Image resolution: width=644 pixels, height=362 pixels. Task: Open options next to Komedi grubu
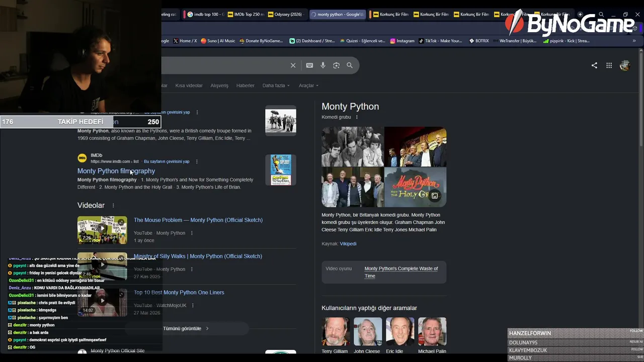tap(357, 117)
